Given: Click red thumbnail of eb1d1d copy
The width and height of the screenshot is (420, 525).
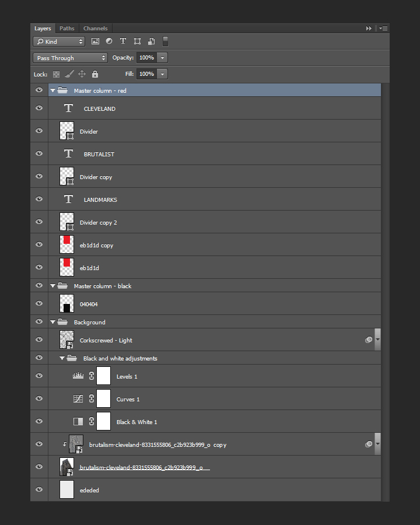Looking at the screenshot, I should coord(66,244).
